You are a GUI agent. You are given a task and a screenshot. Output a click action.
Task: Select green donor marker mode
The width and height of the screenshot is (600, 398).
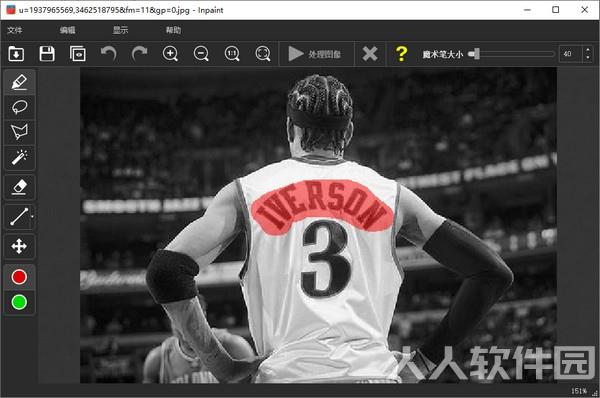tap(20, 302)
